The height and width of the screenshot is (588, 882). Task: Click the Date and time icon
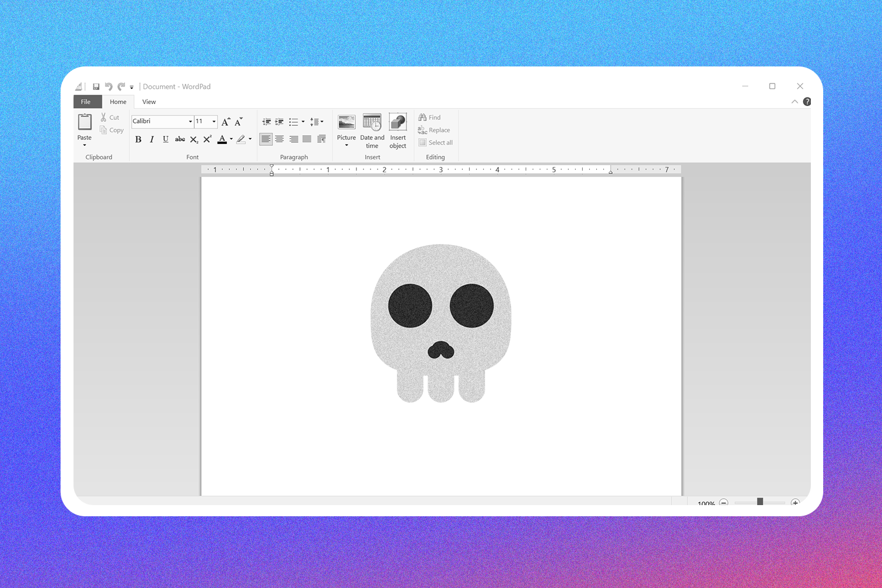pos(372,122)
